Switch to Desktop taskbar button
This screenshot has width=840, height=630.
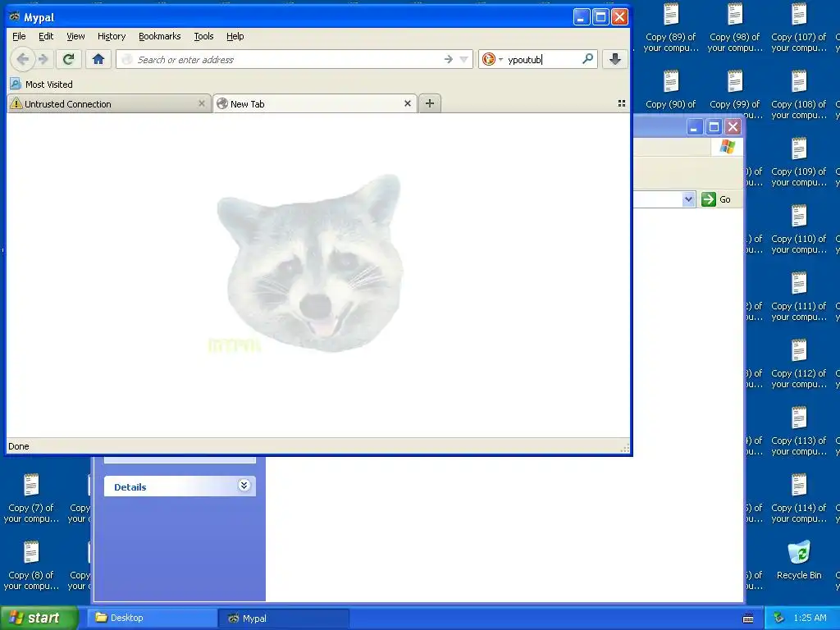[x=152, y=618]
